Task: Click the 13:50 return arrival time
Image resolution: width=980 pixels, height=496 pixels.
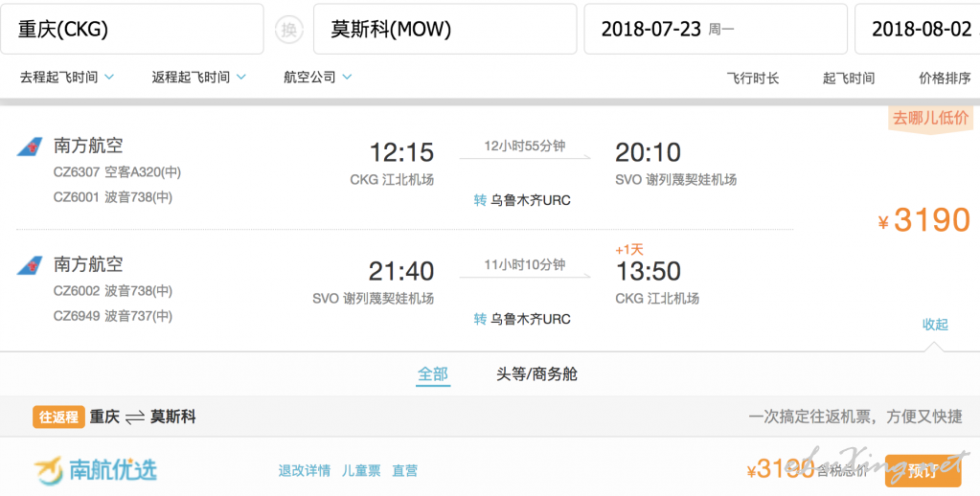Action: (649, 271)
